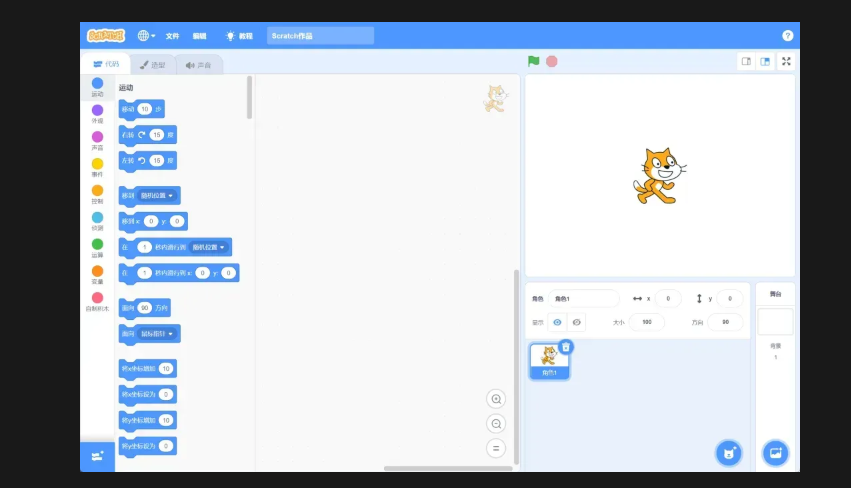Screen dimensions: 851x488
Task: Click the 将x坐标设为 0 block
Action: click(148, 394)
